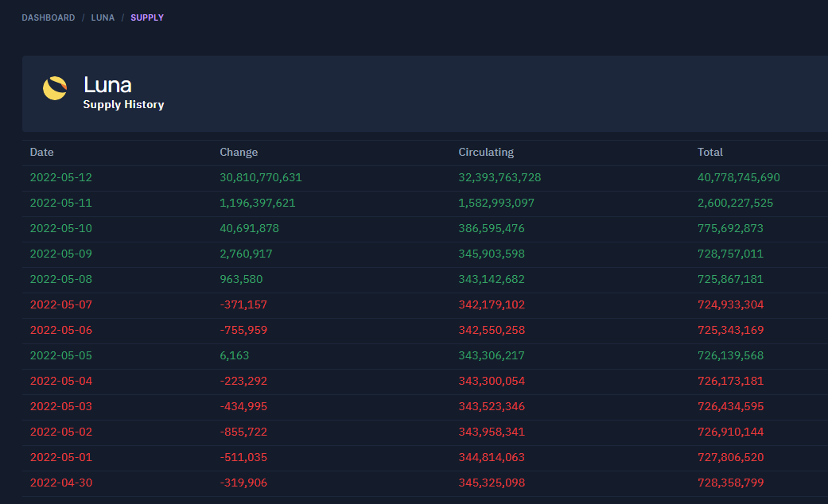Select the date 2022-05-04

coord(60,381)
